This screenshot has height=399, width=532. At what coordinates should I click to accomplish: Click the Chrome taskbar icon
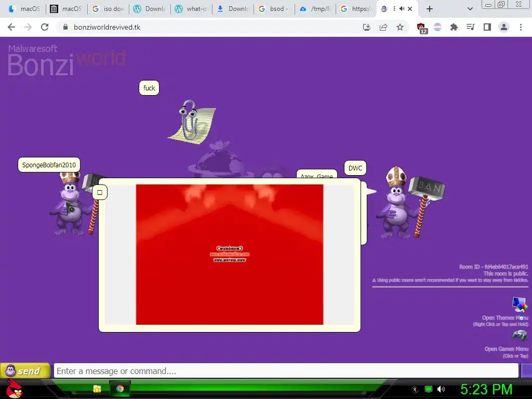[x=120, y=389]
